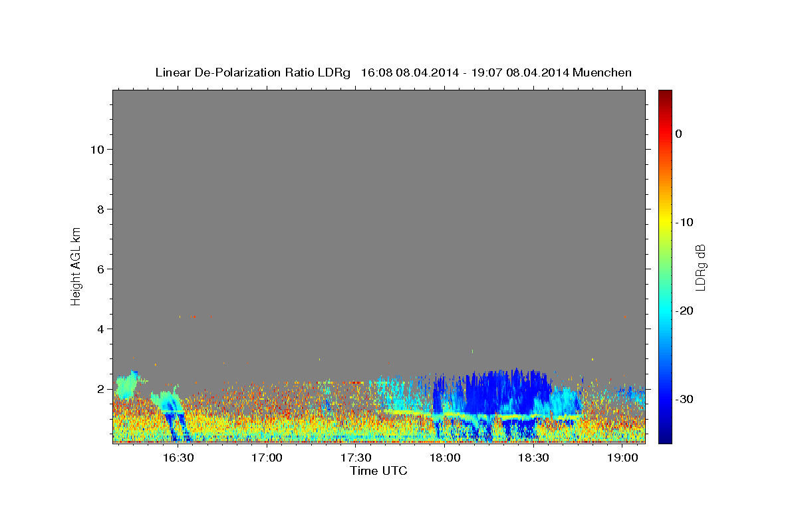Click the dark blue bottom of the colorbar
This screenshot has width=798, height=532.
click(665, 436)
